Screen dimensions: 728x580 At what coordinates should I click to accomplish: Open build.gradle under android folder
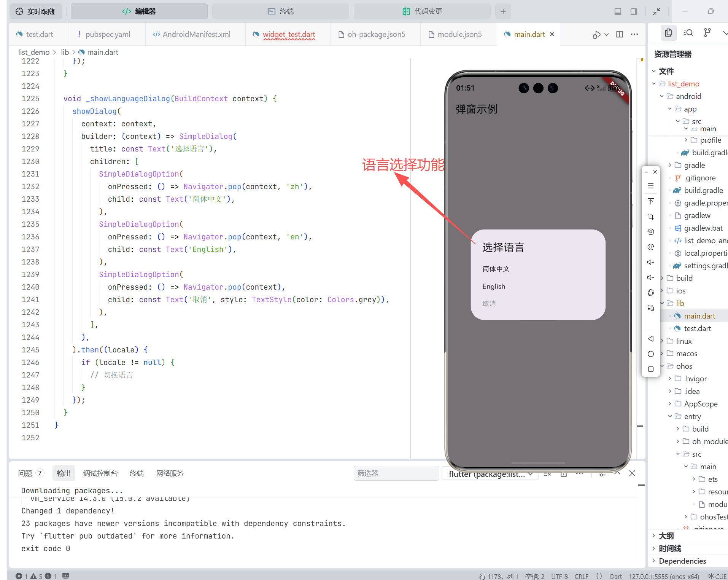coord(703,190)
